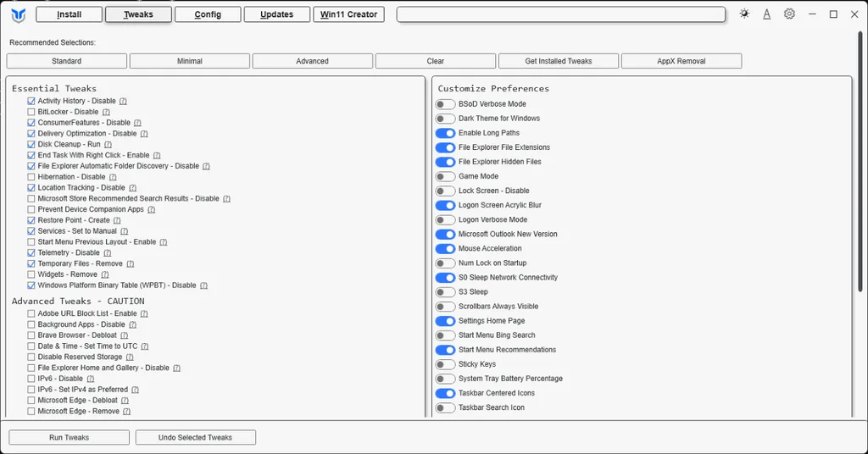Click Undo Selected Tweaks button

click(196, 437)
